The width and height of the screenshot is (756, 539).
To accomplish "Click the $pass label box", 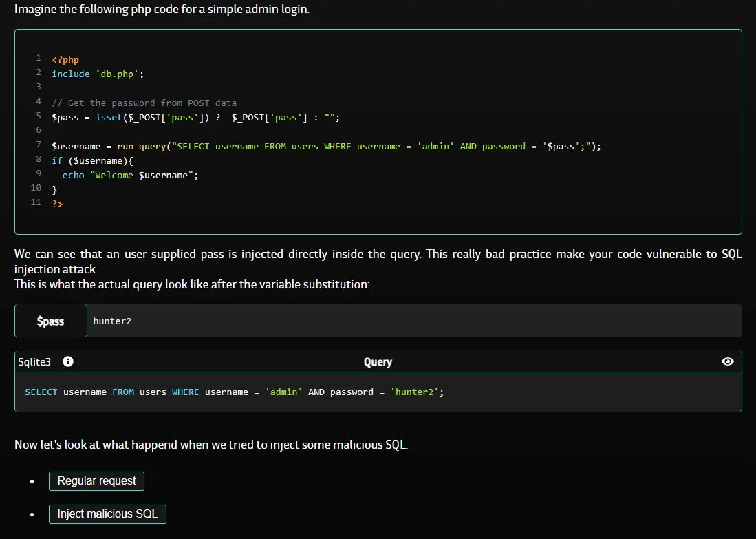I will [51, 321].
